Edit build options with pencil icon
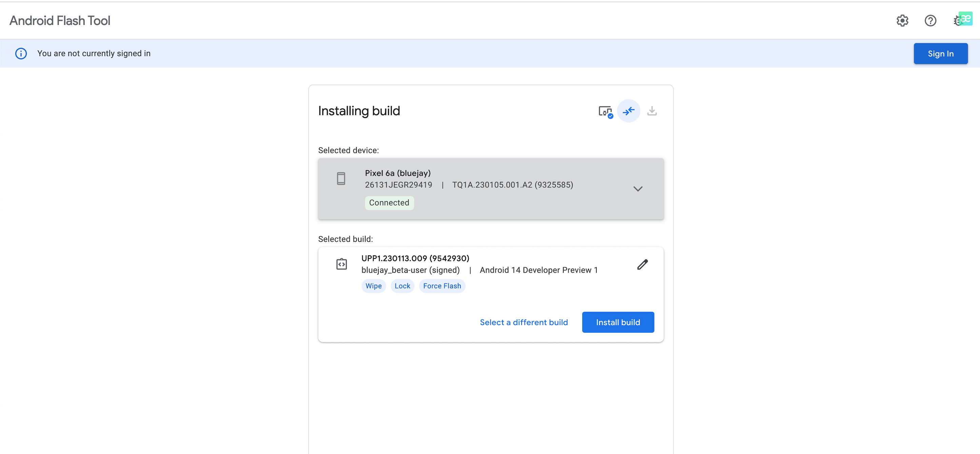Screen dimensions: 980x454 [x=643, y=264]
